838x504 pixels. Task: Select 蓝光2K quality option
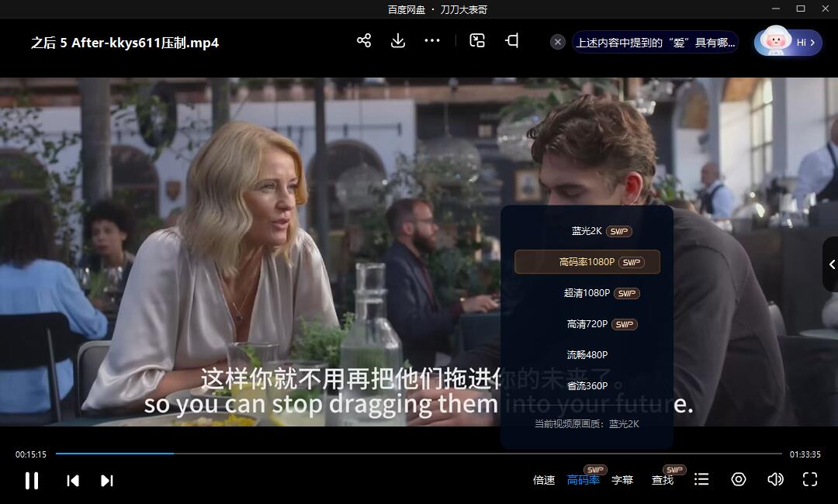click(x=587, y=230)
